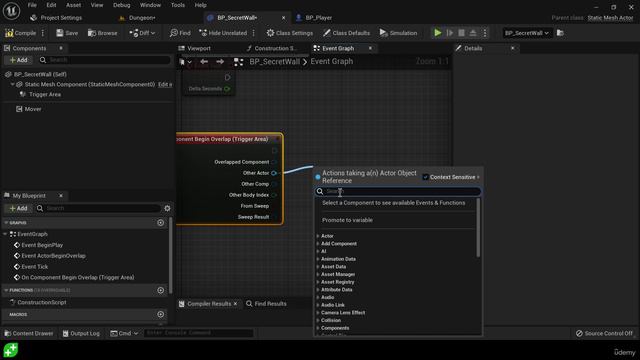This screenshot has width=640, height=360.
Task: Open the Content Drawer
Action: tap(29, 333)
